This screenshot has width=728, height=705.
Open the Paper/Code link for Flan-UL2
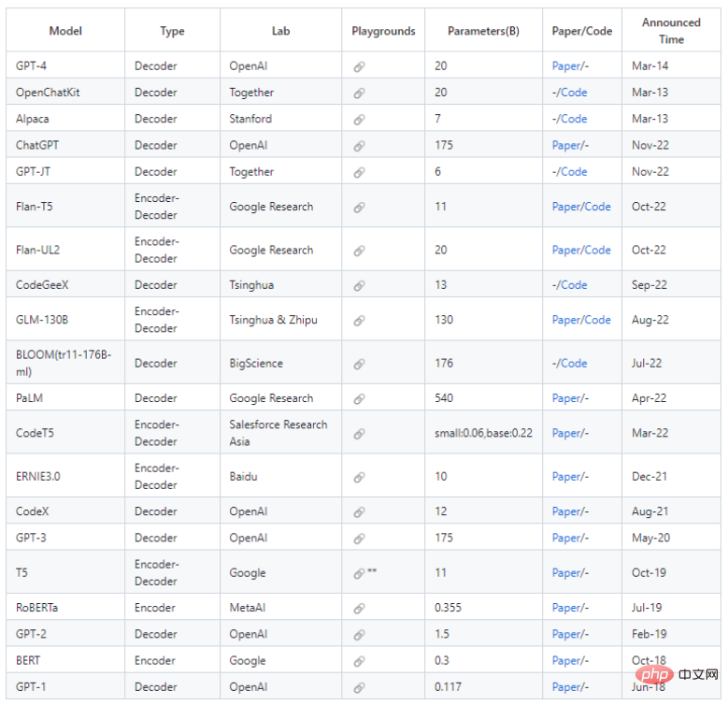coord(581,250)
